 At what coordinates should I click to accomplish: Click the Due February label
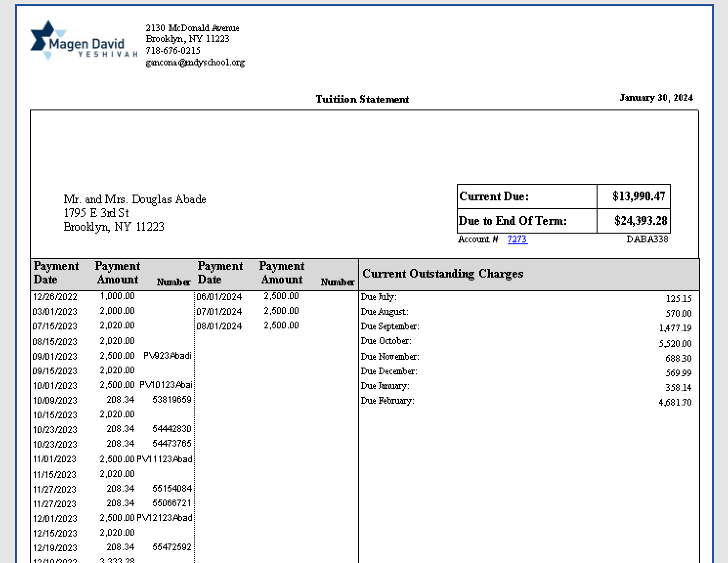pyautogui.click(x=387, y=400)
